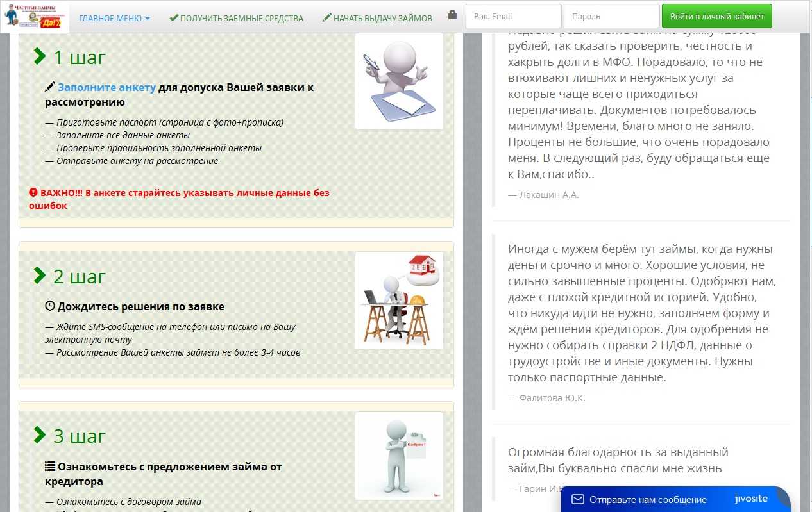Click the Частные займы site logo

pos(35,17)
